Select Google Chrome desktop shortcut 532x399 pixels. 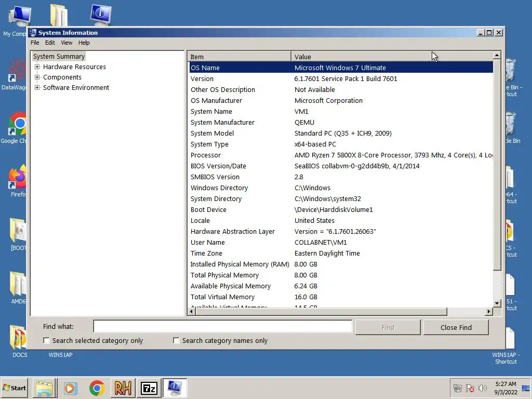pos(14,128)
